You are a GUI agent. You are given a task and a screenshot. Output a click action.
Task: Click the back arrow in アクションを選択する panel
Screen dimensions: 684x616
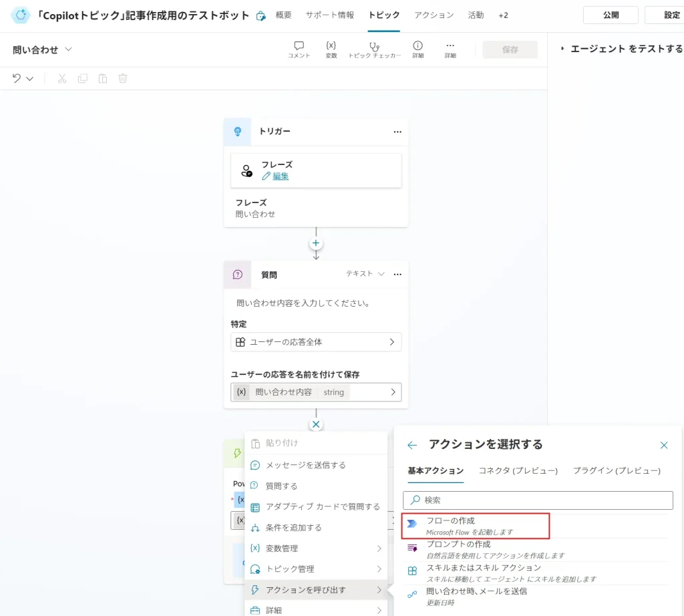tap(412, 445)
